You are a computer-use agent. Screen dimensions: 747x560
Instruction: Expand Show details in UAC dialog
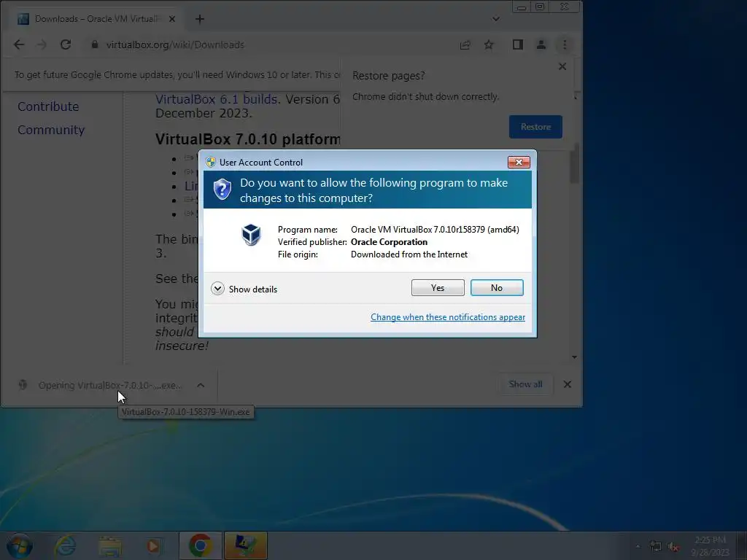tap(244, 289)
